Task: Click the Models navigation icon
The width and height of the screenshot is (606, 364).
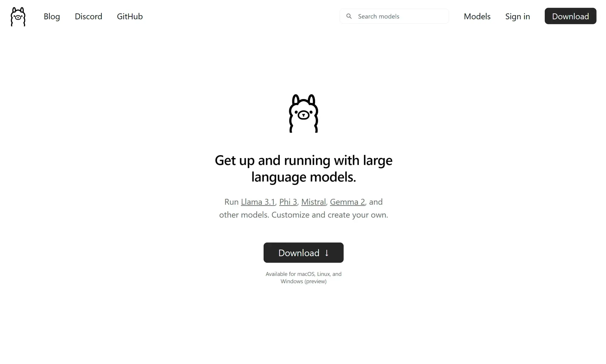Action: 477,16
